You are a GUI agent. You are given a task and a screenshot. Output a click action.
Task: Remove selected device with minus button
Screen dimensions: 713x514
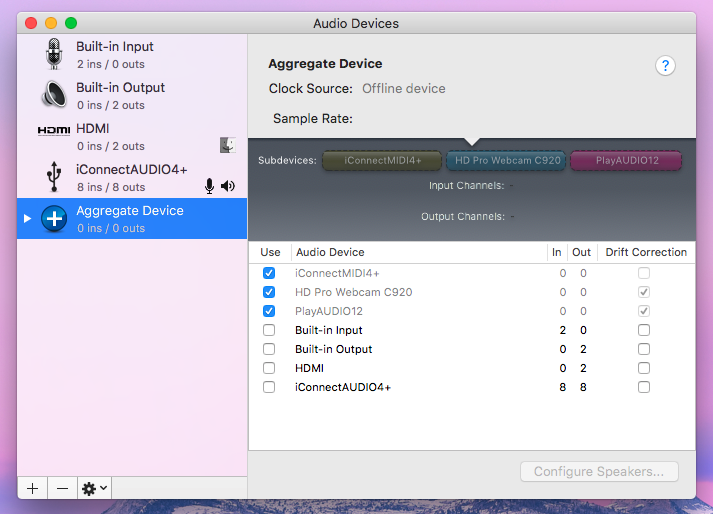[x=62, y=489]
